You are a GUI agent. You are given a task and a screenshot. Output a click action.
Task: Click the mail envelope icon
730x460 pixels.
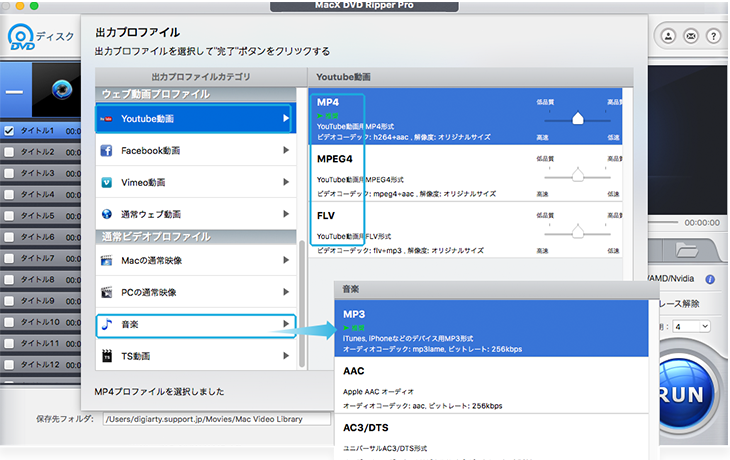[x=690, y=36]
